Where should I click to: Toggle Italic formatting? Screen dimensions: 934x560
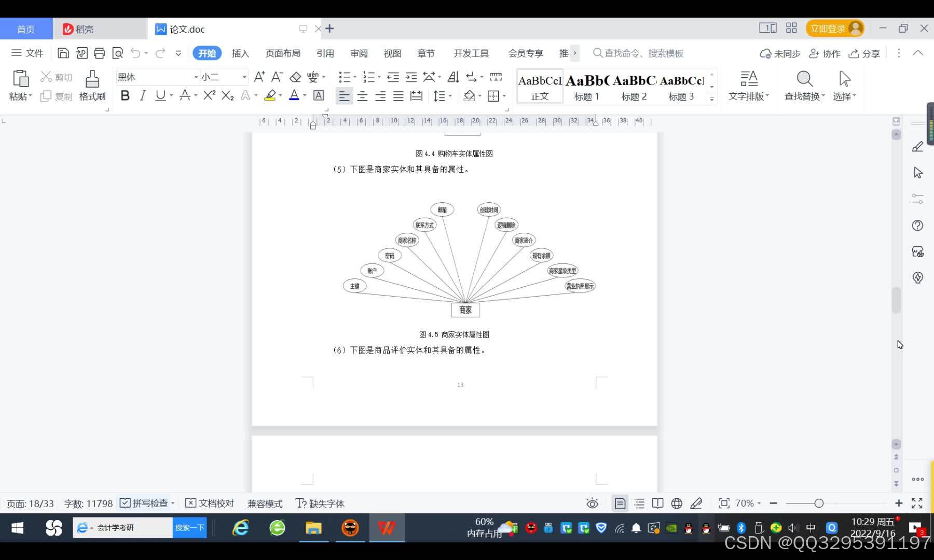pyautogui.click(x=143, y=95)
